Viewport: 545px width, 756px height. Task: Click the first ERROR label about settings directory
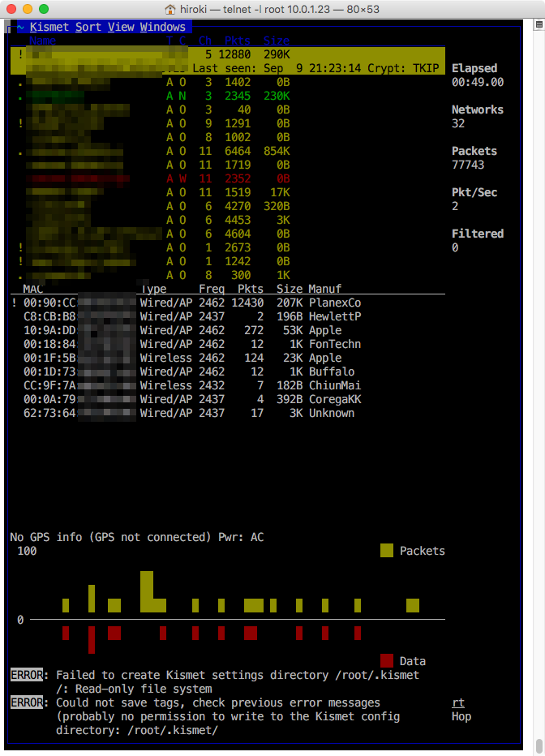(27, 675)
